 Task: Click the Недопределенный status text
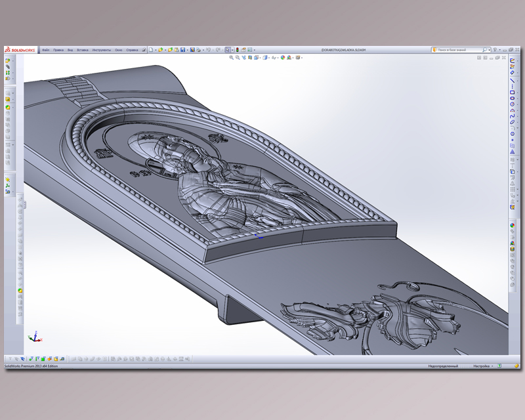coord(443,366)
